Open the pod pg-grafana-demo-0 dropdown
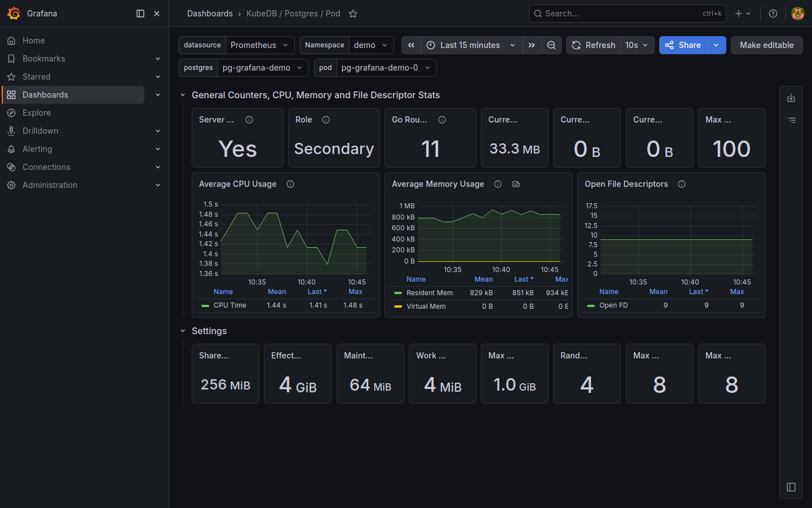This screenshot has height=508, width=812. point(386,68)
